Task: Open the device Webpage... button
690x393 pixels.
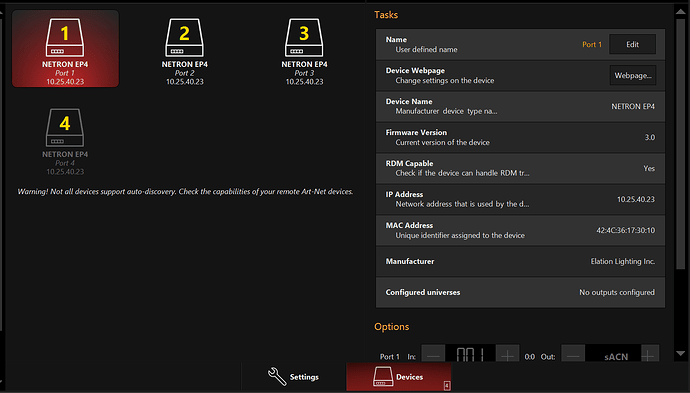Action: point(633,75)
